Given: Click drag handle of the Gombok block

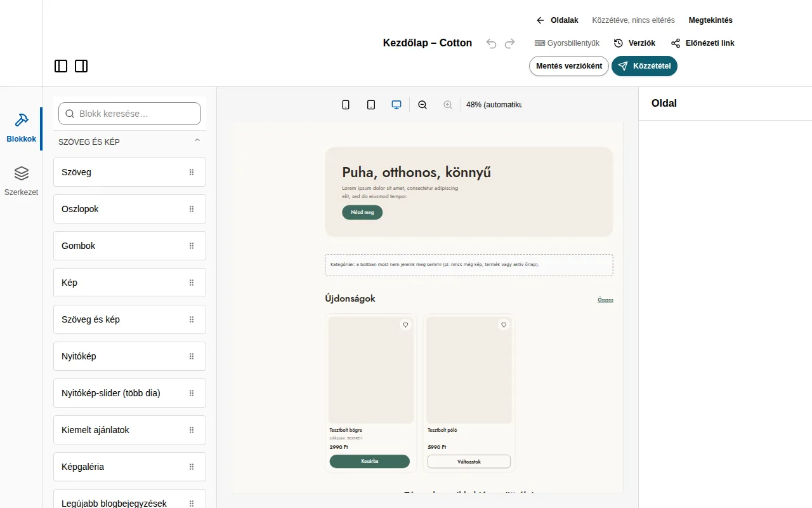Looking at the screenshot, I should click(x=192, y=246).
